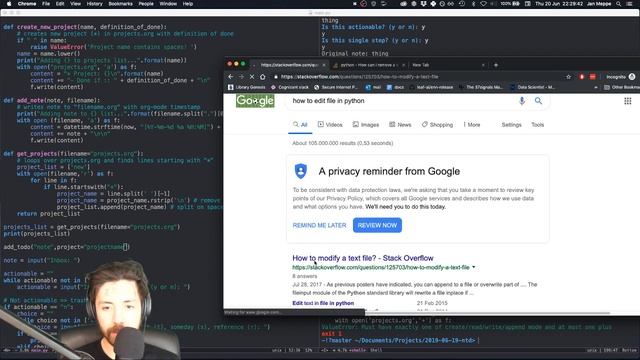Image resolution: width=640 pixels, height=360 pixels.
Task: Close the stackoverflow.com tab
Action: tap(324, 65)
